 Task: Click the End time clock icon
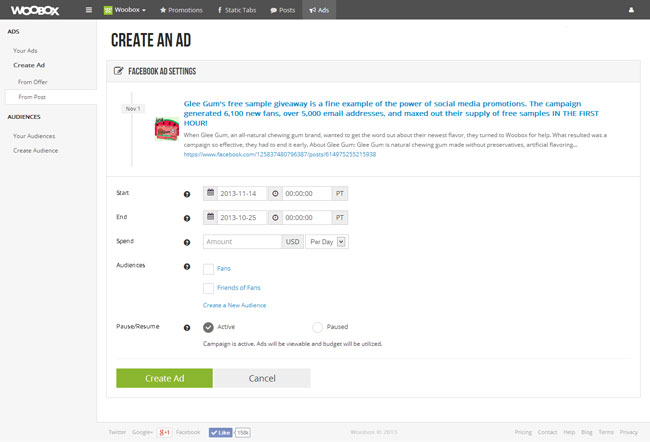tap(275, 218)
